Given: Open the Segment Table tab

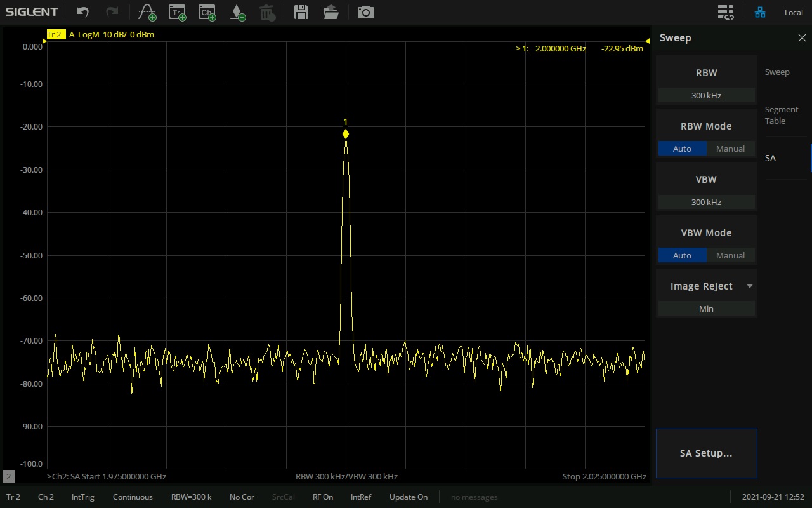Looking at the screenshot, I should [781, 115].
